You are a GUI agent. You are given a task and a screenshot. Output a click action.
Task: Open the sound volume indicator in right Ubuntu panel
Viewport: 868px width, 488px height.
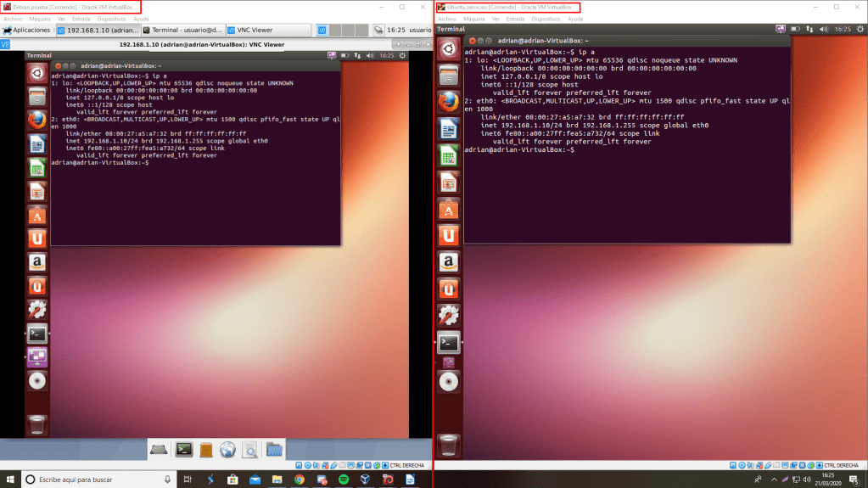pos(823,29)
